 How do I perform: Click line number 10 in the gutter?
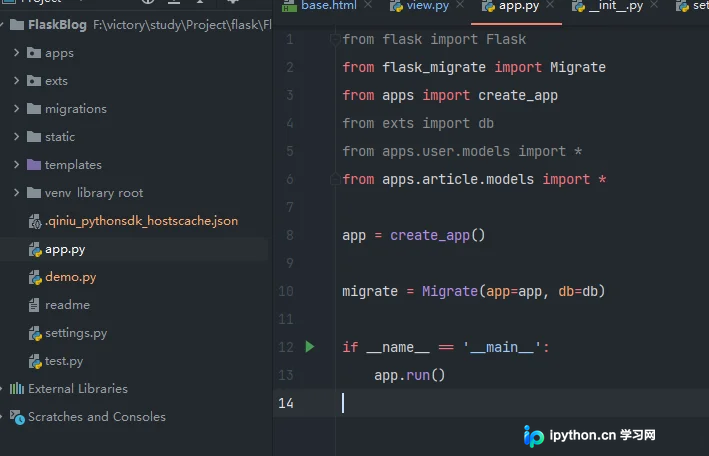(x=286, y=291)
